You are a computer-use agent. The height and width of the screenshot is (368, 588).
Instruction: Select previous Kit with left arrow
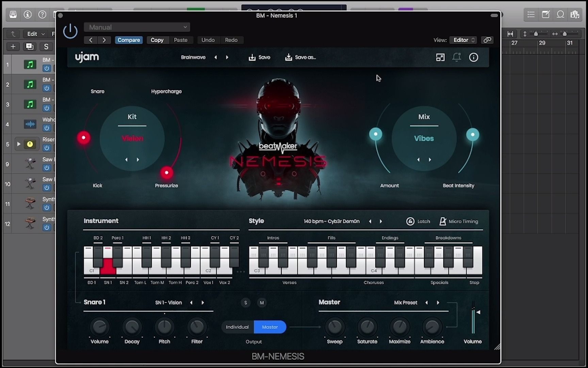click(x=126, y=159)
